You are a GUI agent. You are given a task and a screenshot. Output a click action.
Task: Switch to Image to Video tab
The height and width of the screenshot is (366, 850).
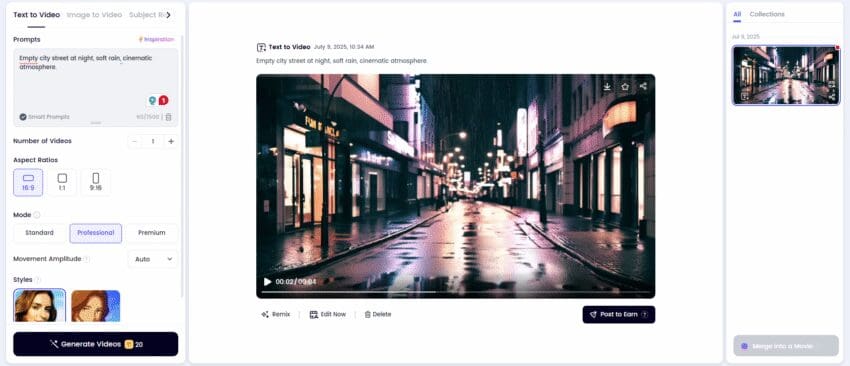(94, 15)
